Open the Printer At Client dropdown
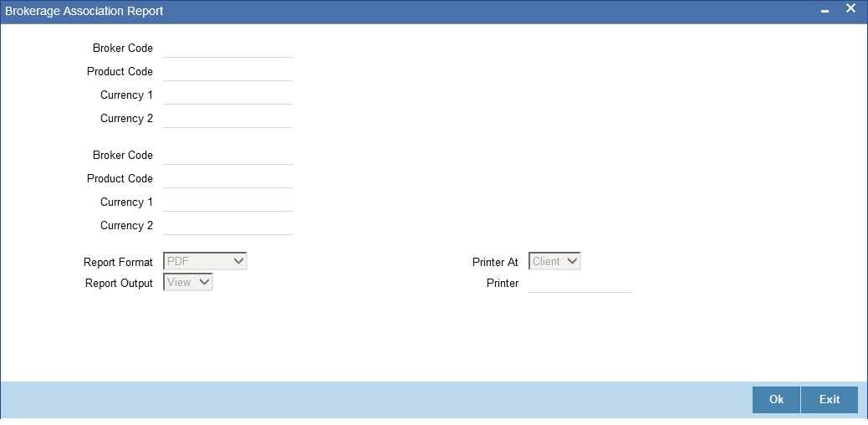 [x=554, y=261]
